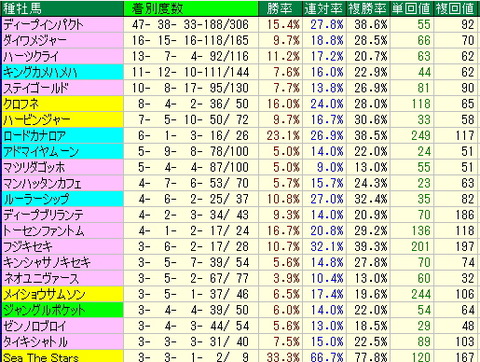Viewport: 480px width, 362px height.
Task: Select the Sea The Stars sire name
Action: click(x=41, y=358)
